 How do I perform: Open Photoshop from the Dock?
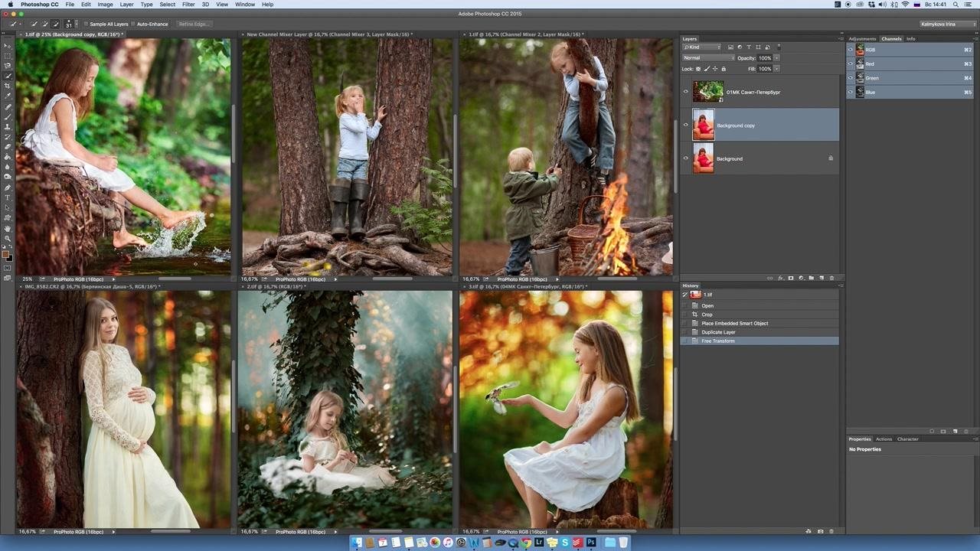(590, 543)
